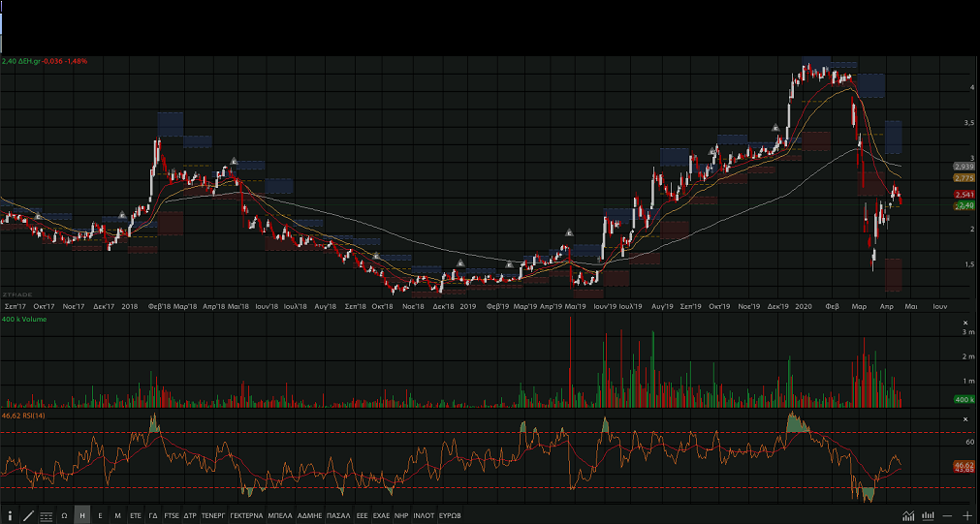The width and height of the screenshot is (980, 524).
Task: Click the bar chart type icon
Action: tap(929, 515)
